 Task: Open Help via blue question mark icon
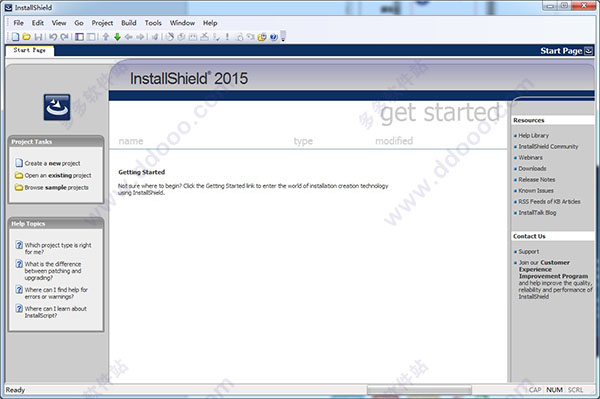click(274, 37)
